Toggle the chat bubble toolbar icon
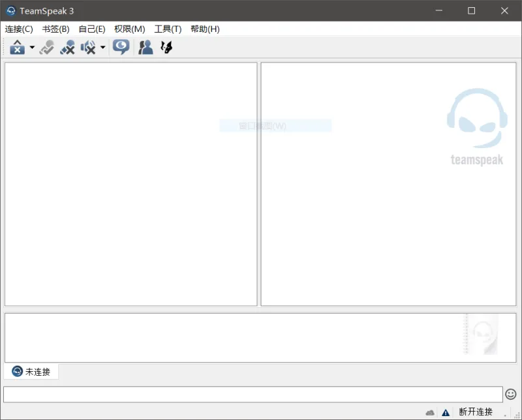This screenshot has height=420, width=522. point(121,47)
